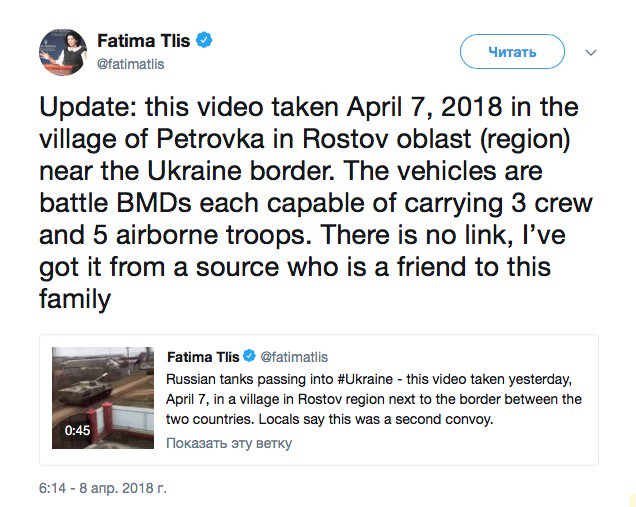Click the verified badge beside the header name
Image resolution: width=636 pixels, height=507 pixels.
(x=203, y=41)
